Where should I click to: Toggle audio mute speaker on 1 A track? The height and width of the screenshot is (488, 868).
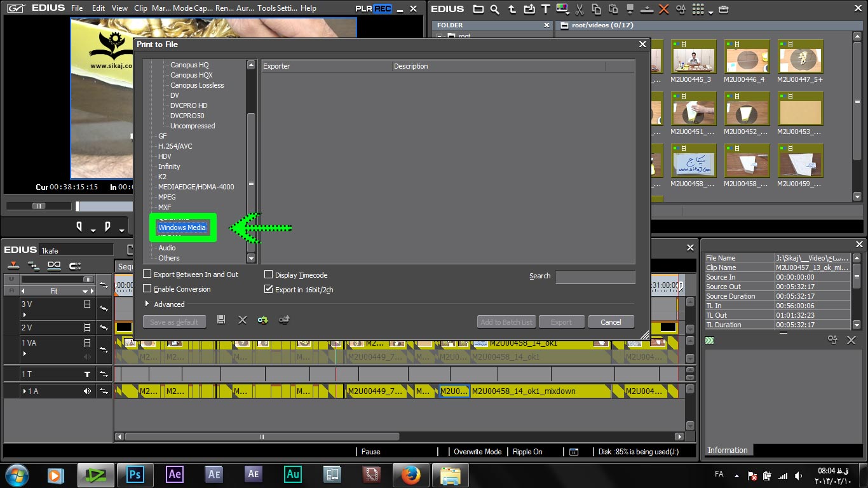pyautogui.click(x=88, y=391)
